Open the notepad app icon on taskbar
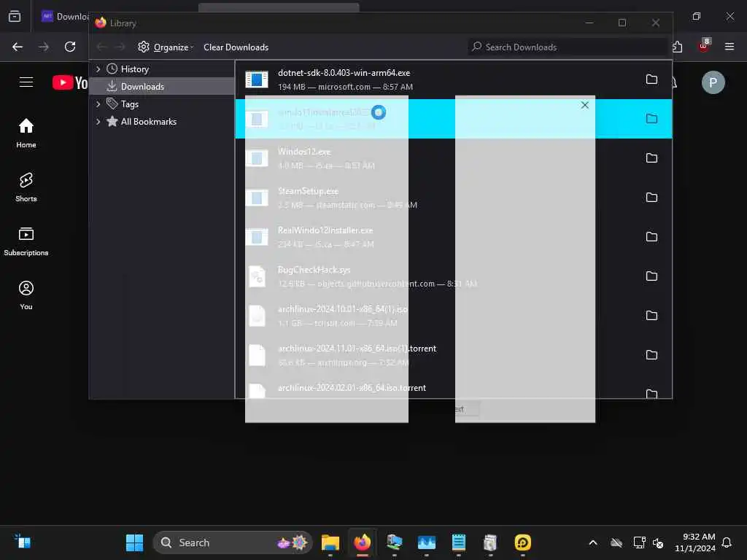 pos(458,542)
